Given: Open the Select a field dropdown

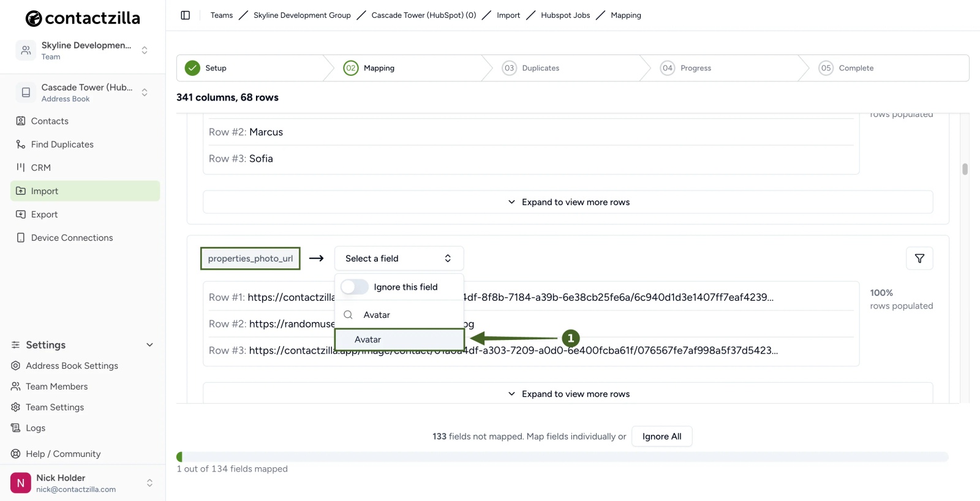Looking at the screenshot, I should coord(399,258).
